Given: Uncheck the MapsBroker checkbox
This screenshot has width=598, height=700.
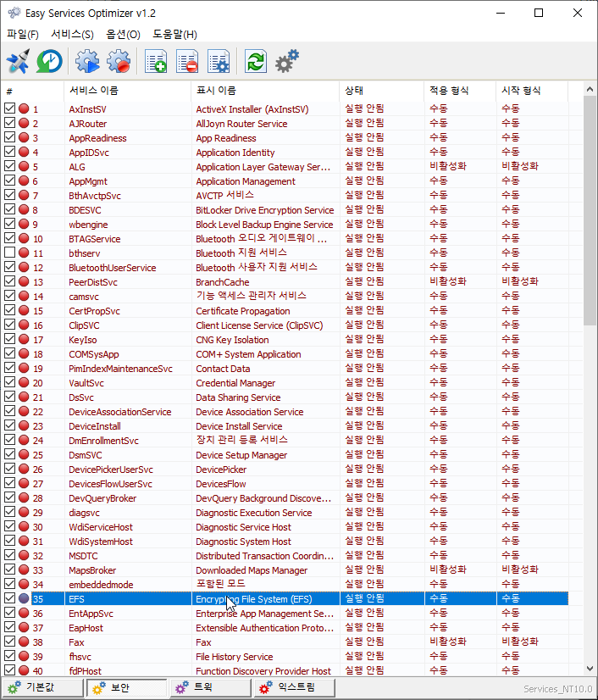Looking at the screenshot, I should point(10,569).
